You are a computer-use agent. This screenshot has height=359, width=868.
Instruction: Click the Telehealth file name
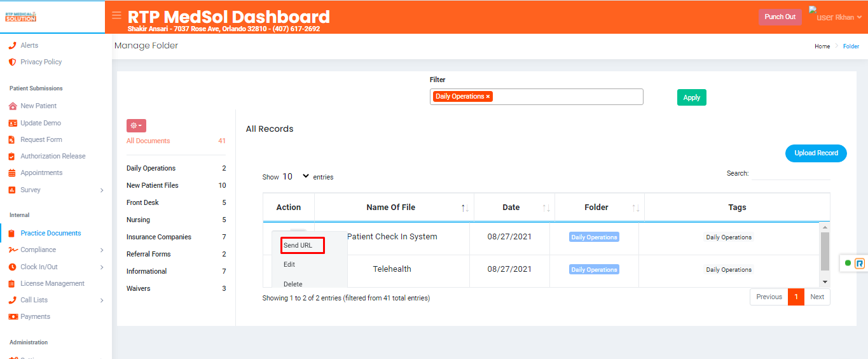[392, 269]
